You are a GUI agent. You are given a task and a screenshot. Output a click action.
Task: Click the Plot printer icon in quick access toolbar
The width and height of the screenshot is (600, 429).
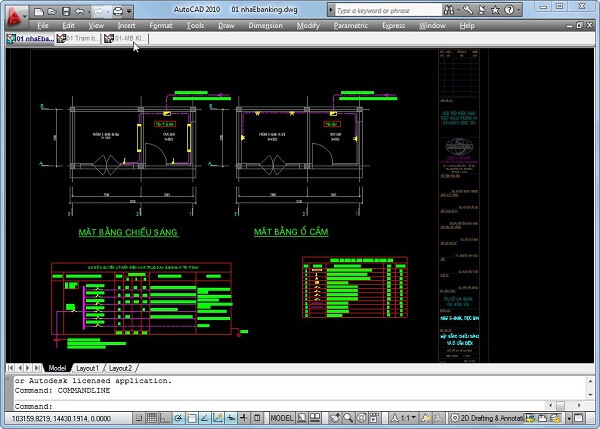(x=117, y=10)
